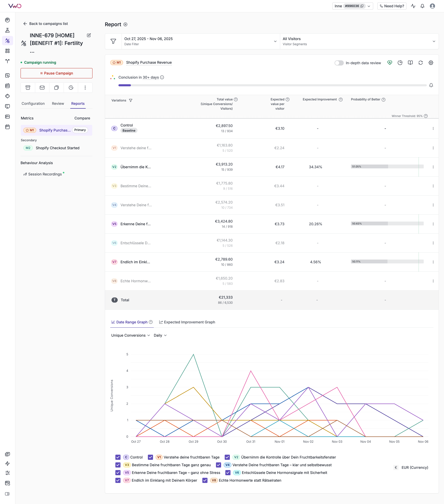444x504 pixels.
Task: Click V2 probability of better bar
Action: (x=387, y=167)
